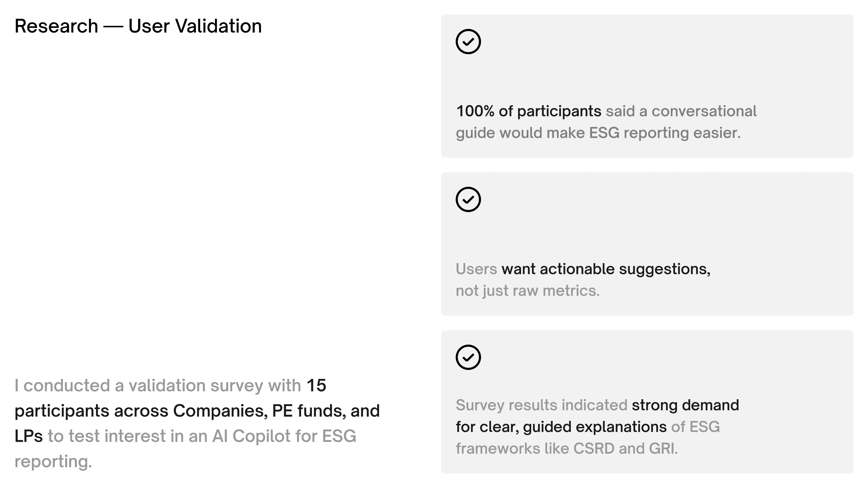
Task: Click the bold number '15'
Action: click(x=316, y=386)
